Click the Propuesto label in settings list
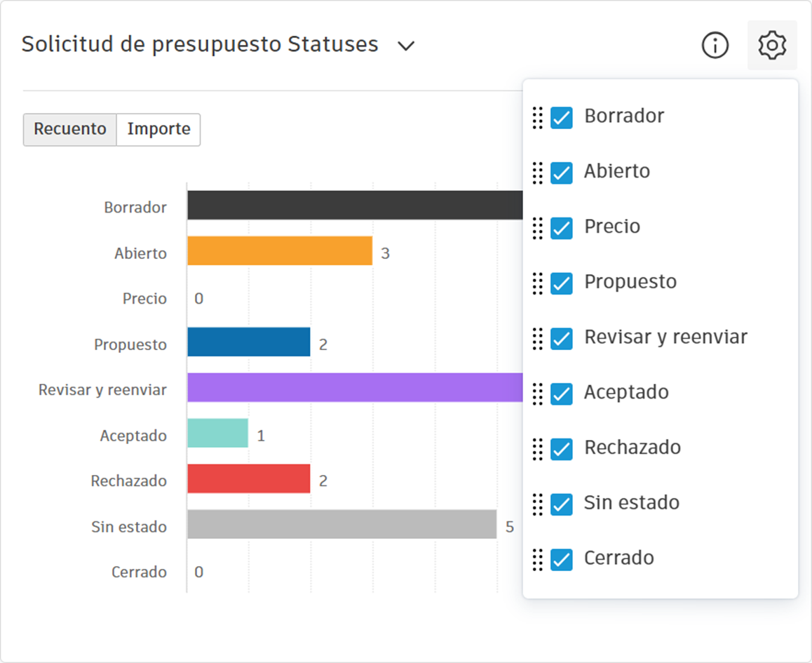Screen dimensions: 812x663 point(630,282)
